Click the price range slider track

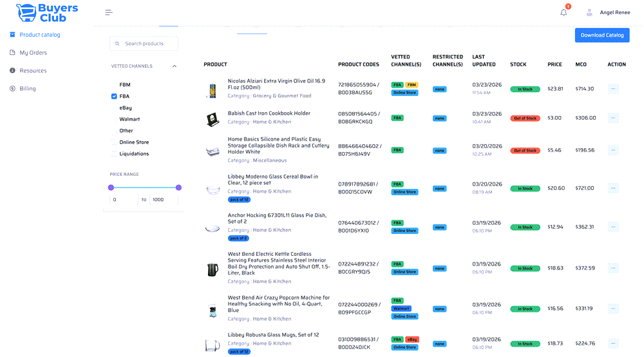pos(144,188)
